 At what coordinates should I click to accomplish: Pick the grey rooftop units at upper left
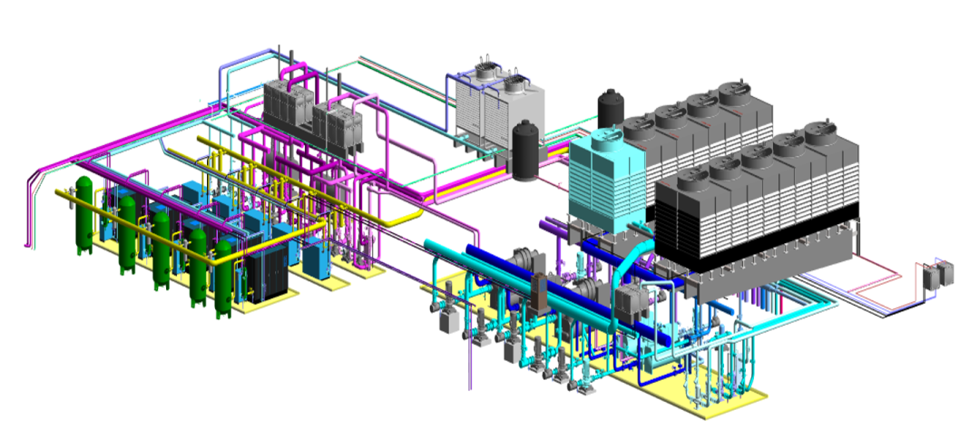coord(313,113)
